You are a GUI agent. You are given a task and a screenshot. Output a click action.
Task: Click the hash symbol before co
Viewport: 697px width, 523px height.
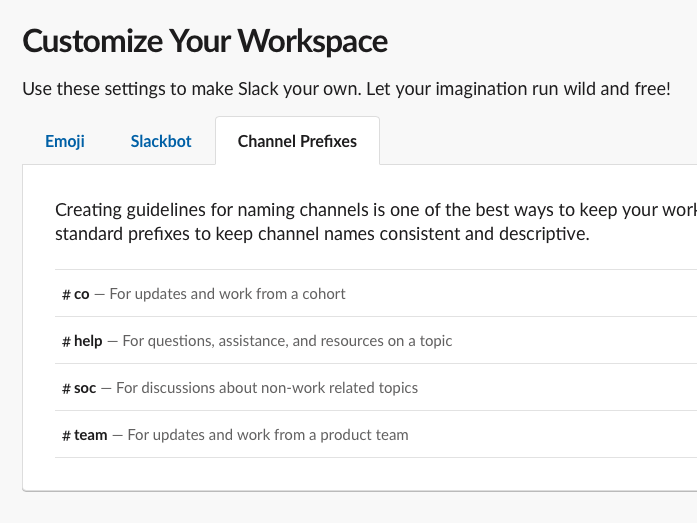[x=66, y=295]
